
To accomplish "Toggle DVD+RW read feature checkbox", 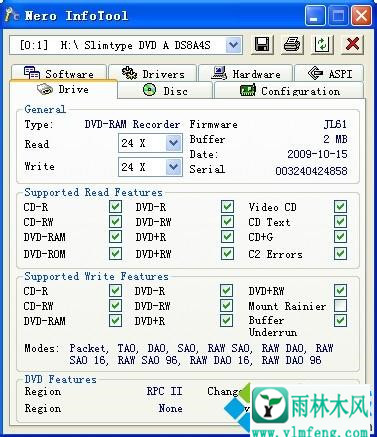I will tap(227, 254).
